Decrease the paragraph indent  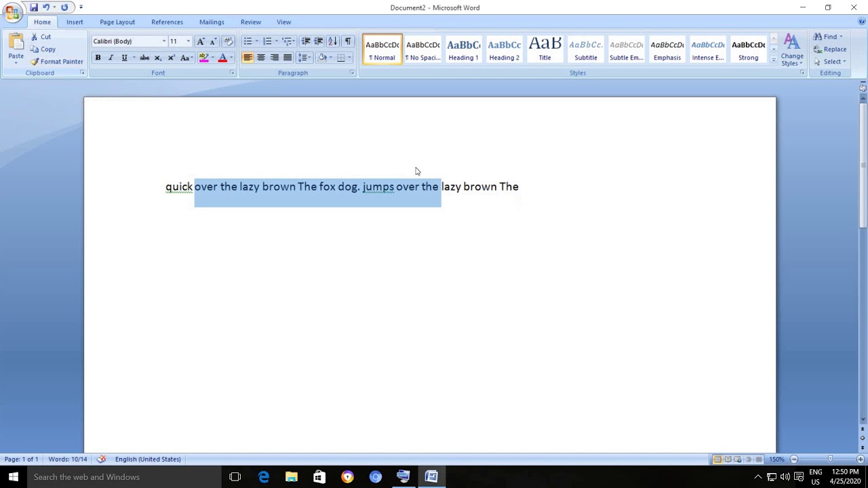[x=306, y=41]
